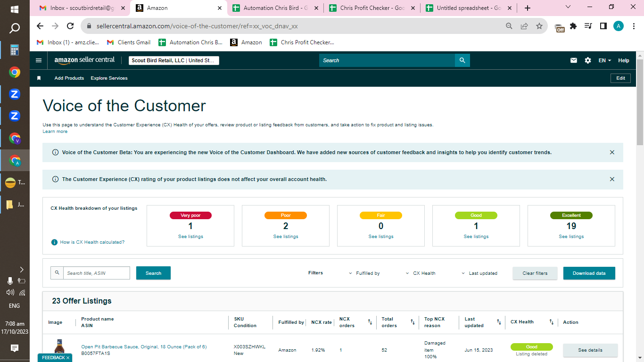Sort the table by Last updated column
This screenshot has height=362, width=644.
coord(499,322)
